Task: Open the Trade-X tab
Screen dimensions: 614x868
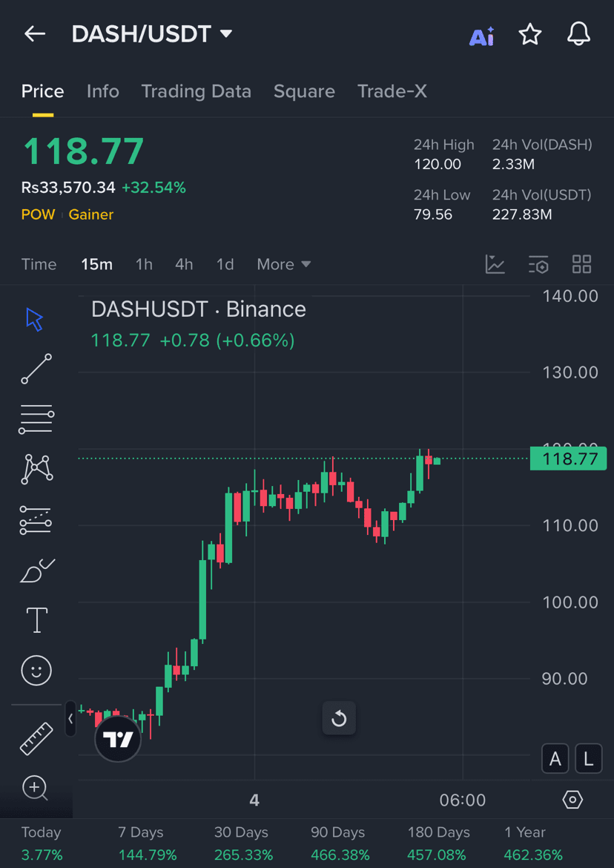Action: pyautogui.click(x=392, y=91)
